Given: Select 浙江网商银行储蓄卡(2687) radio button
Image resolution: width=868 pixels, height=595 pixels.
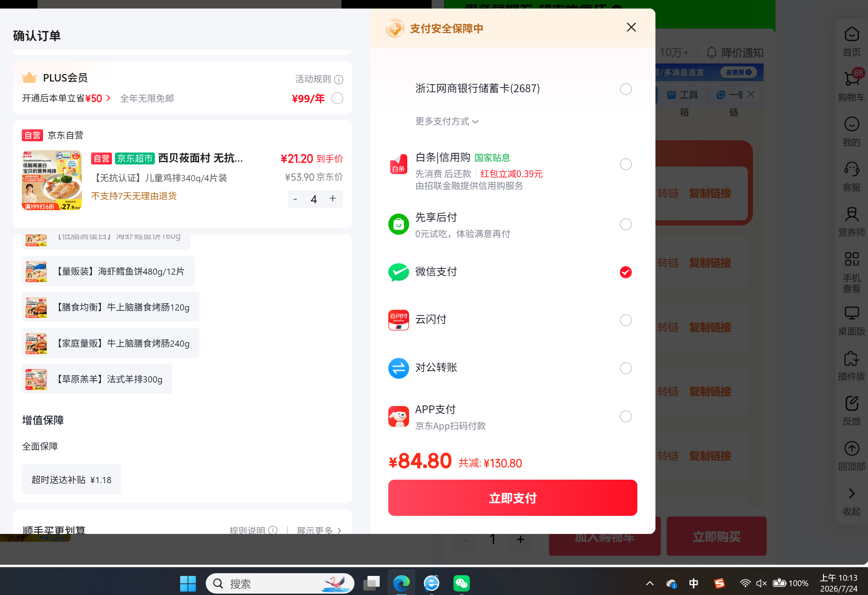Looking at the screenshot, I should point(626,89).
